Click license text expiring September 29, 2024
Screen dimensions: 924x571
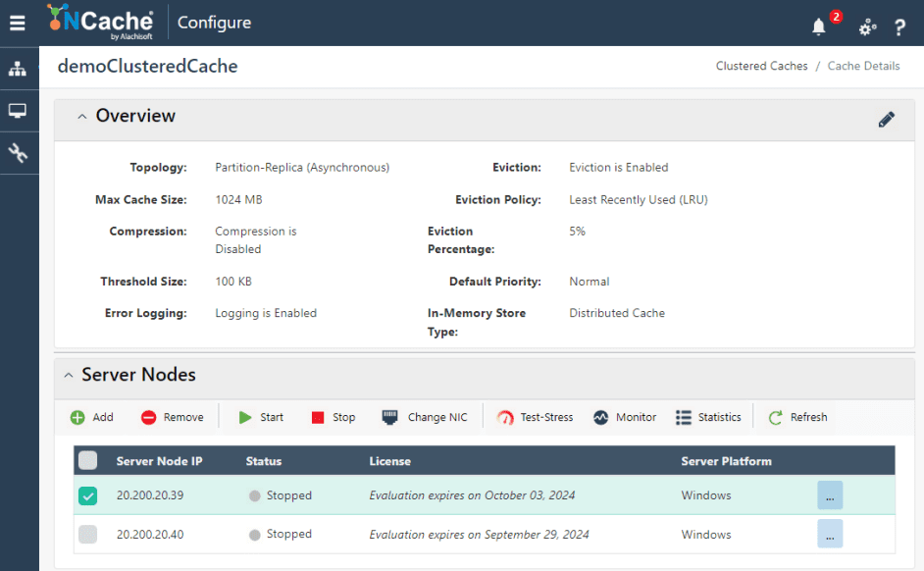coord(479,535)
